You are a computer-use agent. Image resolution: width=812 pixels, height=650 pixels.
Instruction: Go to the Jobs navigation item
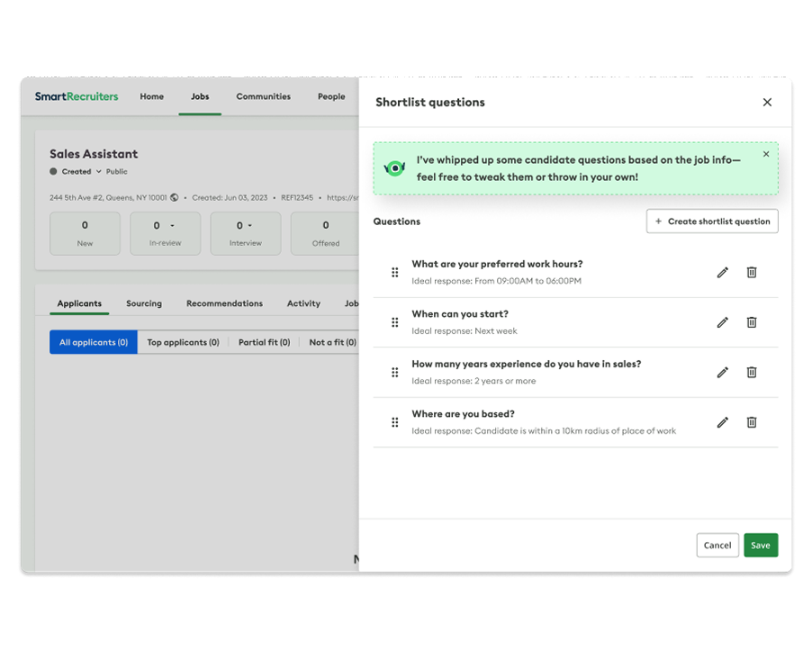pyautogui.click(x=200, y=96)
